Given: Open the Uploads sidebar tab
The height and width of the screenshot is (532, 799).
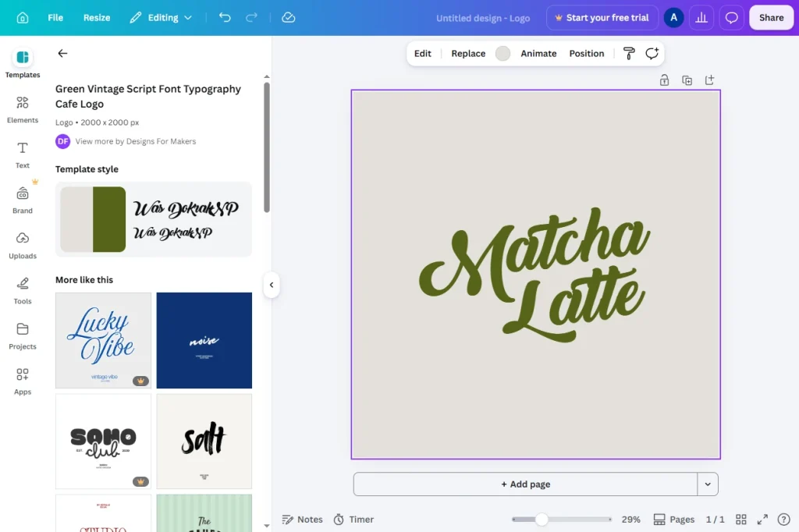Looking at the screenshot, I should pos(23,246).
